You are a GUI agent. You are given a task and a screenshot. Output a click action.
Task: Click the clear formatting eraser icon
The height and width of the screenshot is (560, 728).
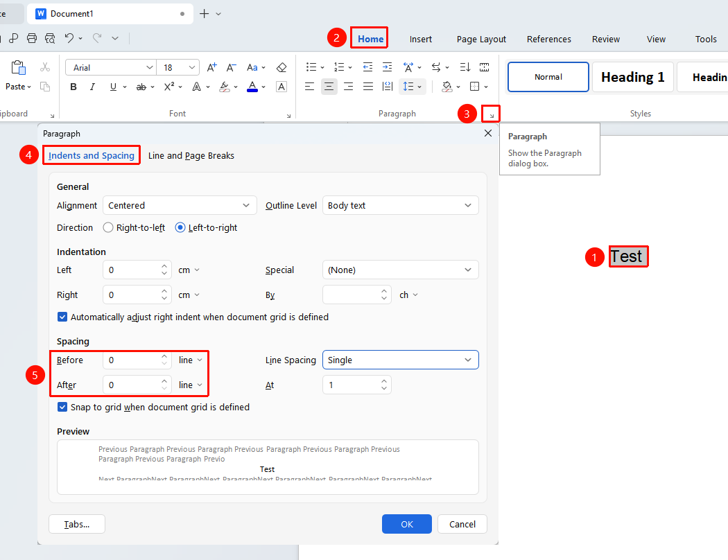click(281, 67)
